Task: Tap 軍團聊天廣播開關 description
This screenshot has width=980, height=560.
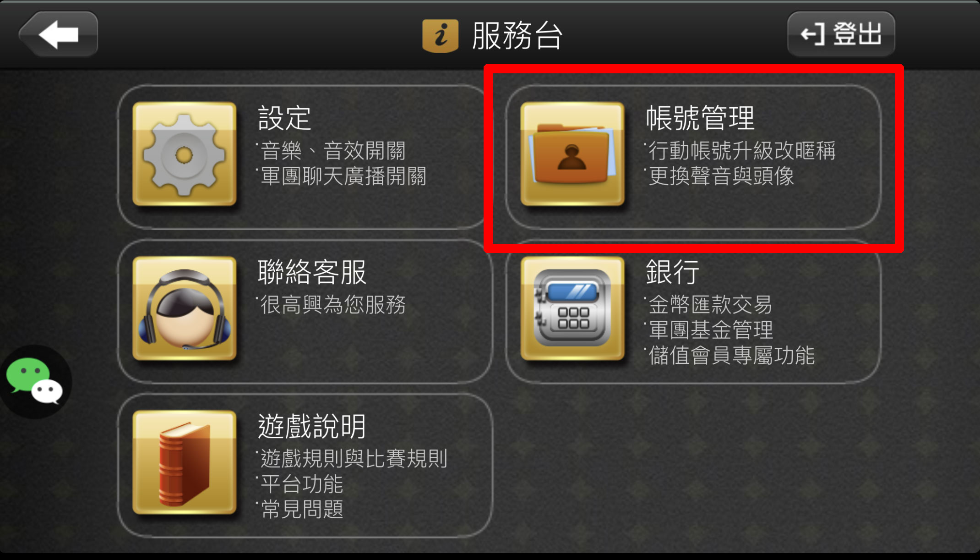Action: point(342,176)
